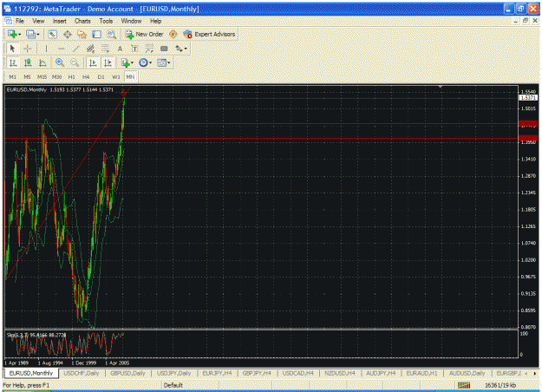Set timeframe to M1
Screen dimensions: 542x392
point(12,76)
